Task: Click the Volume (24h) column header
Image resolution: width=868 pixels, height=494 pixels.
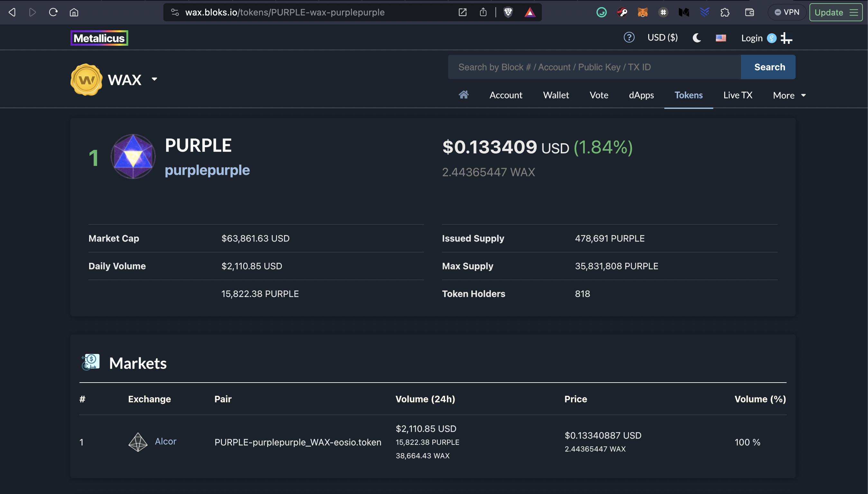Action: [x=425, y=399]
